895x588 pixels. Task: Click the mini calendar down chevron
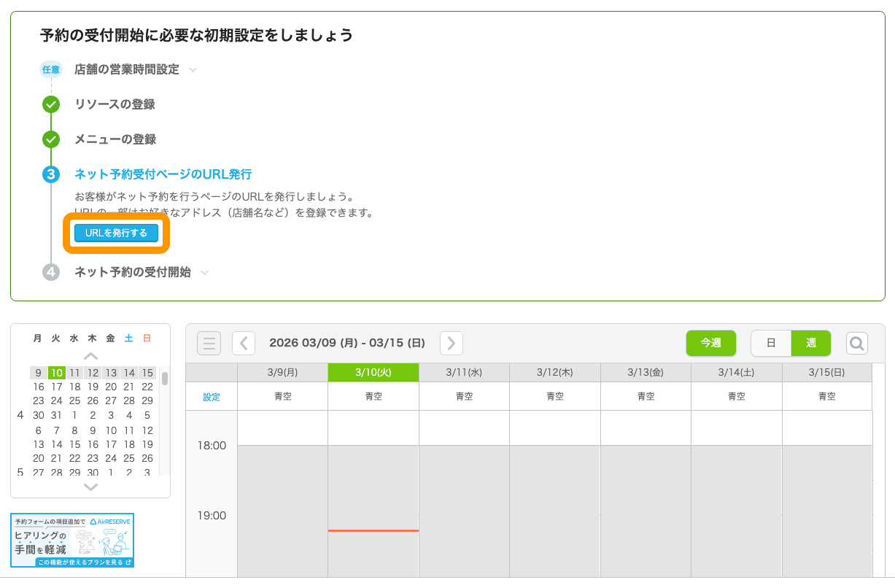(x=90, y=487)
